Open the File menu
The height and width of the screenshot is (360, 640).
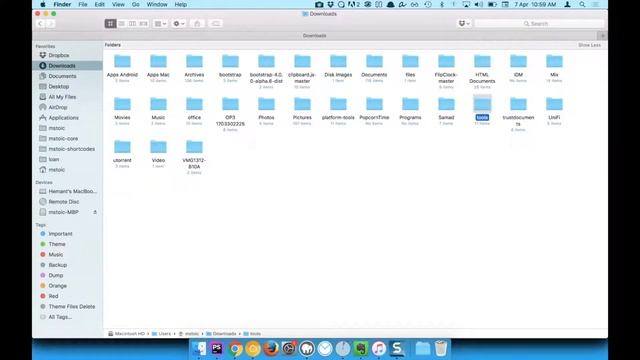click(x=83, y=4)
